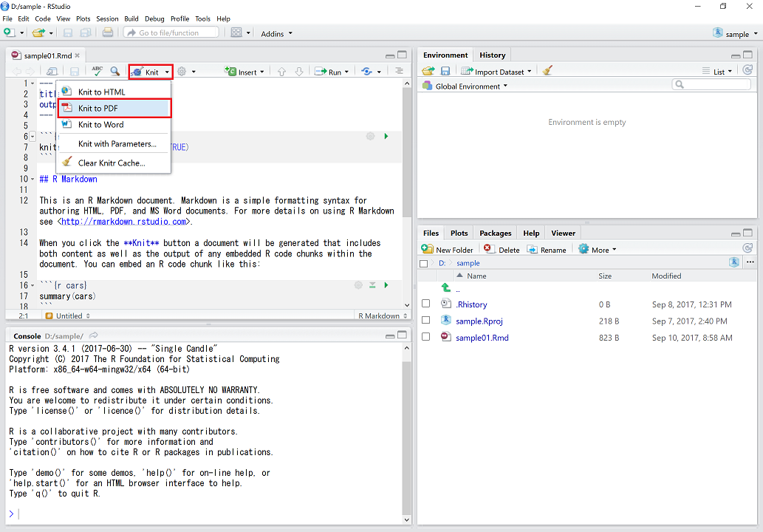
Task: Open the Addins dropdown
Action: tap(276, 33)
